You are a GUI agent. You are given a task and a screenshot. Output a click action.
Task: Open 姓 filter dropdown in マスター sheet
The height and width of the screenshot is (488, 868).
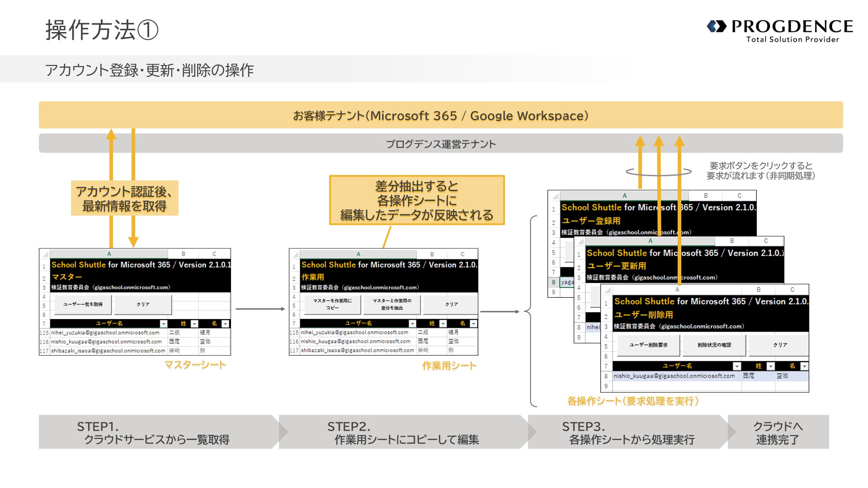pos(194,324)
